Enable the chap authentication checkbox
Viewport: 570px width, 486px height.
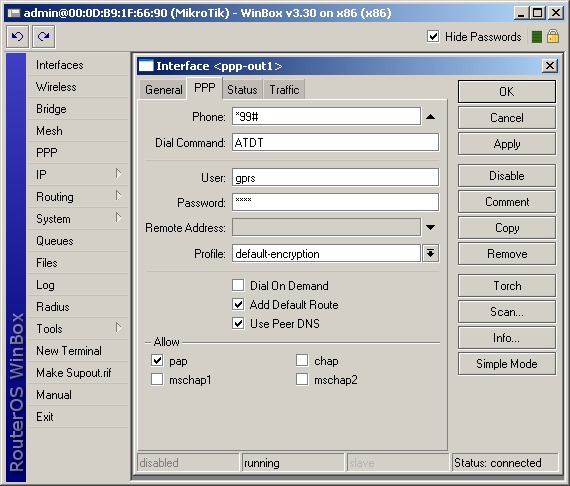pyautogui.click(x=302, y=361)
